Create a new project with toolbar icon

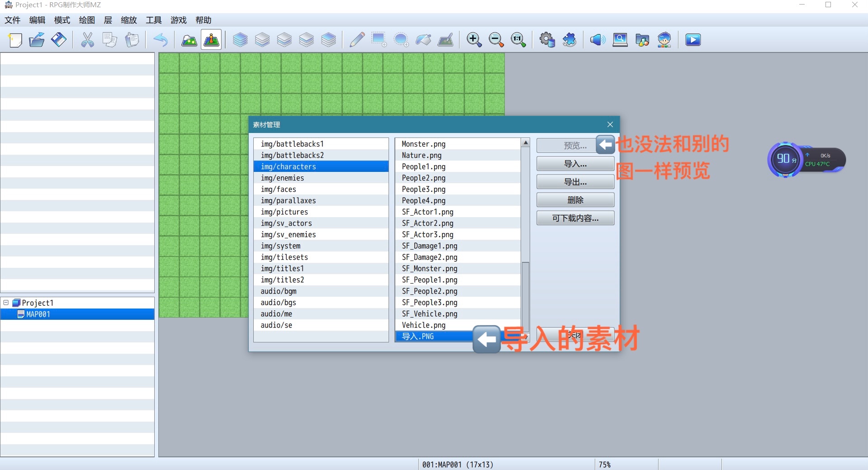tap(15, 40)
